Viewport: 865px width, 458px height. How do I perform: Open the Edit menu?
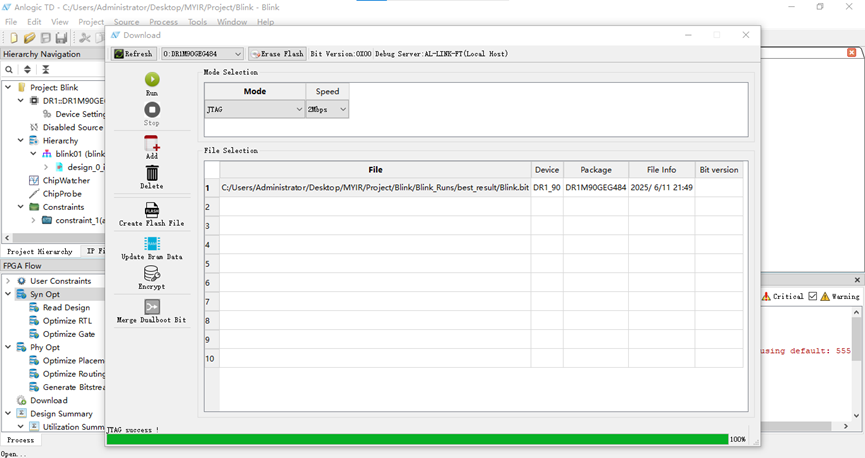[x=34, y=22]
